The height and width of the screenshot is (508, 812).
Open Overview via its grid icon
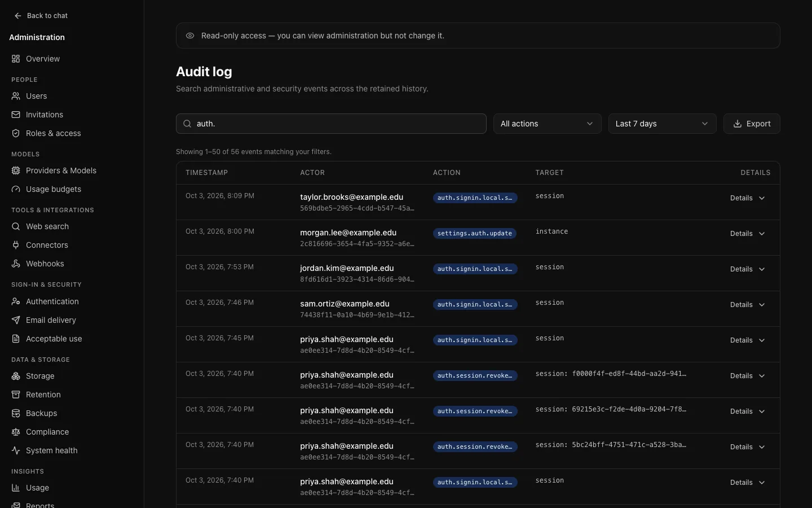(16, 59)
